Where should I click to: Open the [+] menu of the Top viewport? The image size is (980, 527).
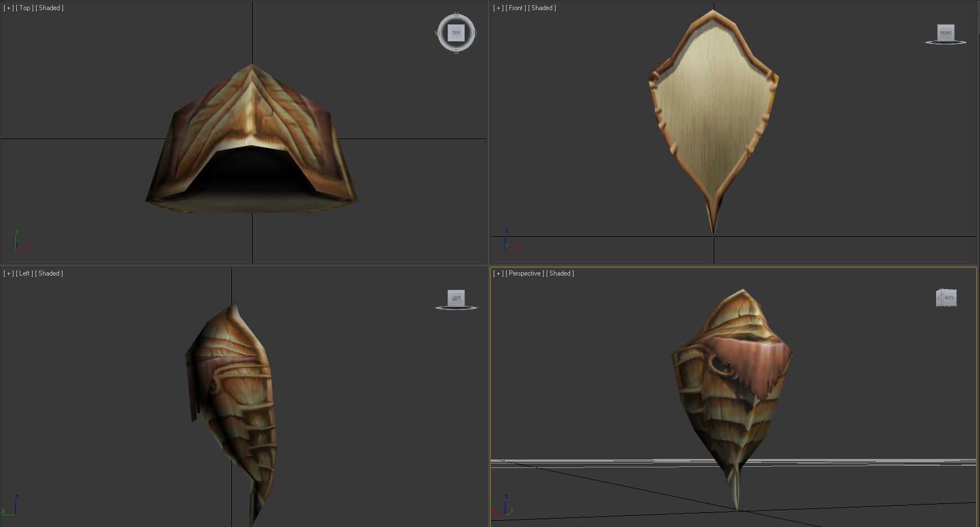click(8, 8)
